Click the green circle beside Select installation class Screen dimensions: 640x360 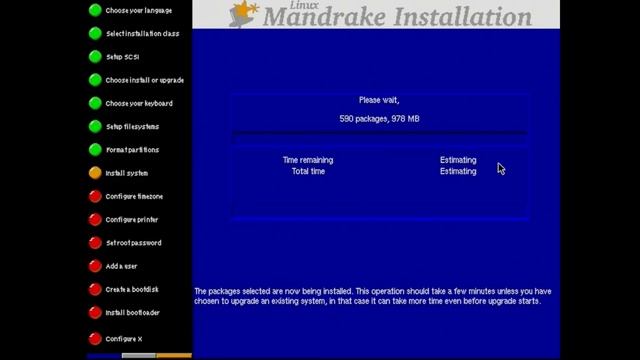[95, 33]
